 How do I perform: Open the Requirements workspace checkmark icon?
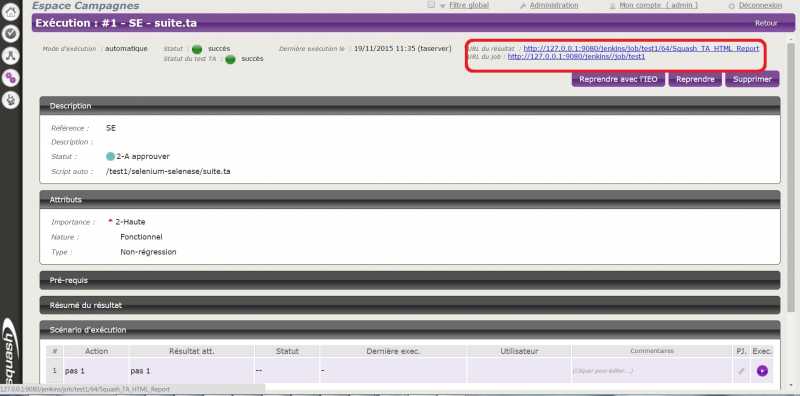coord(10,34)
